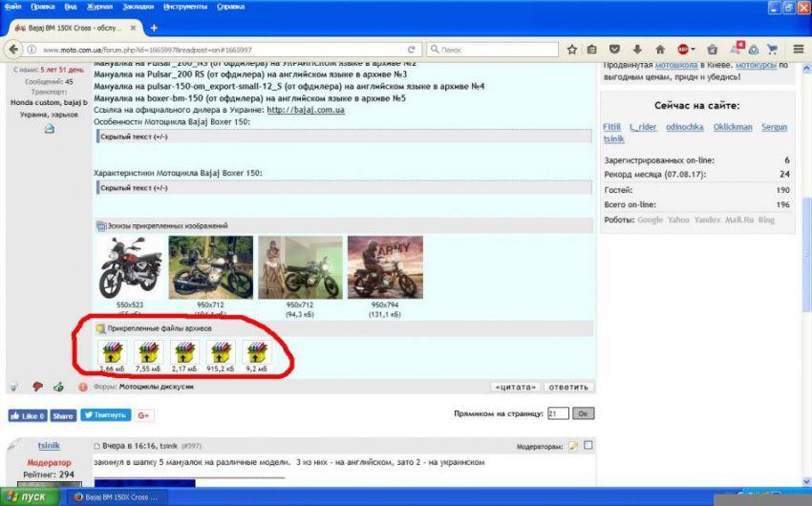Open online user Sergun's profile link

[774, 127]
